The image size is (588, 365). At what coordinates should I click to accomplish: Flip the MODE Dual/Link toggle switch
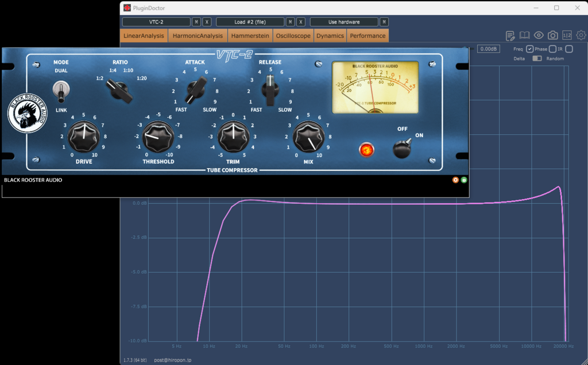click(61, 91)
